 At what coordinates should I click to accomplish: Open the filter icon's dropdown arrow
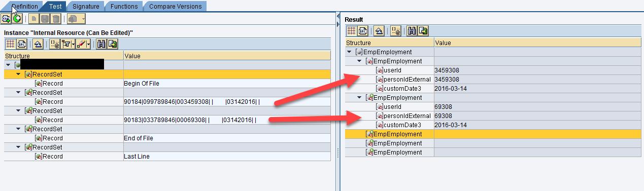[73, 44]
